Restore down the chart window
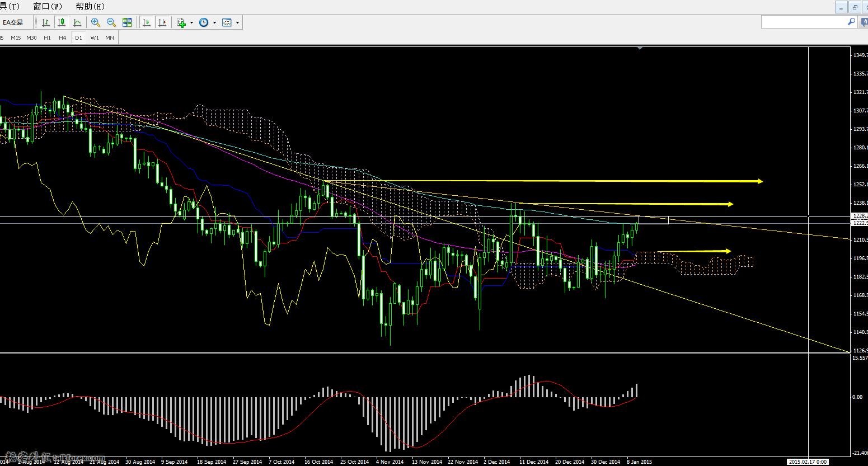Viewport: 868px width, 466px height. (x=855, y=7)
